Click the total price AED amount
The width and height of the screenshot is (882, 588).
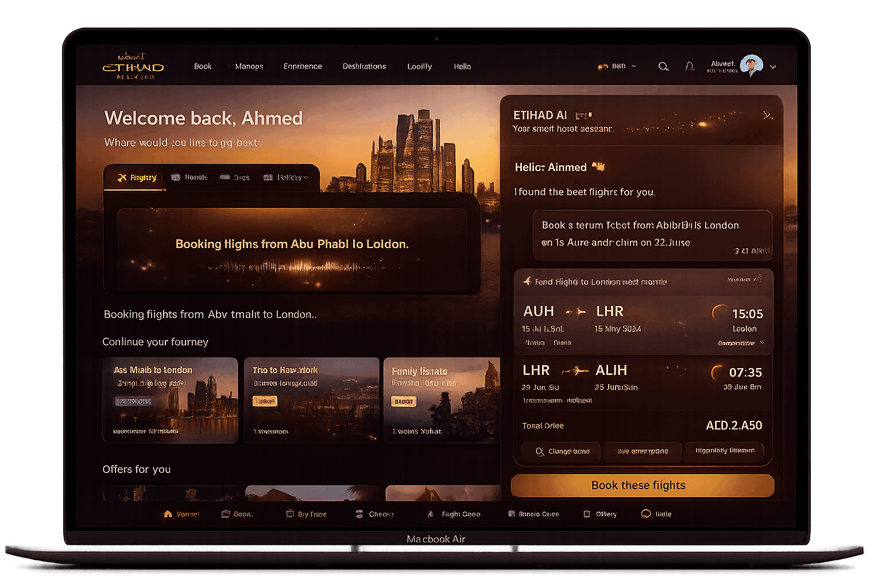tap(734, 425)
